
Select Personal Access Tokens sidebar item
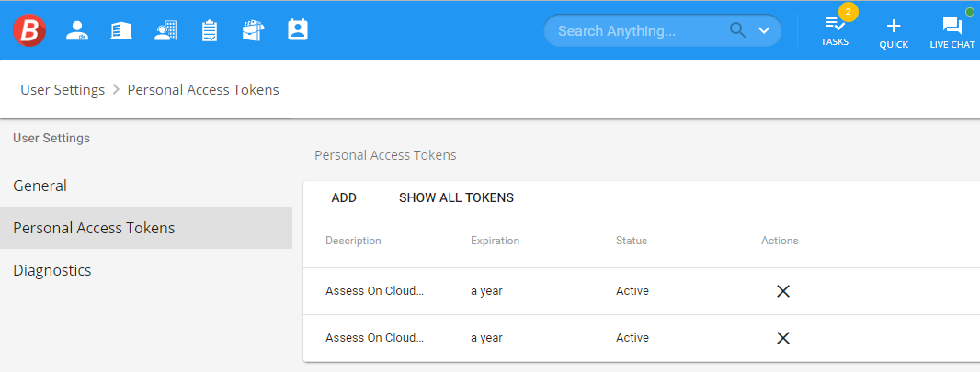pyautogui.click(x=94, y=228)
